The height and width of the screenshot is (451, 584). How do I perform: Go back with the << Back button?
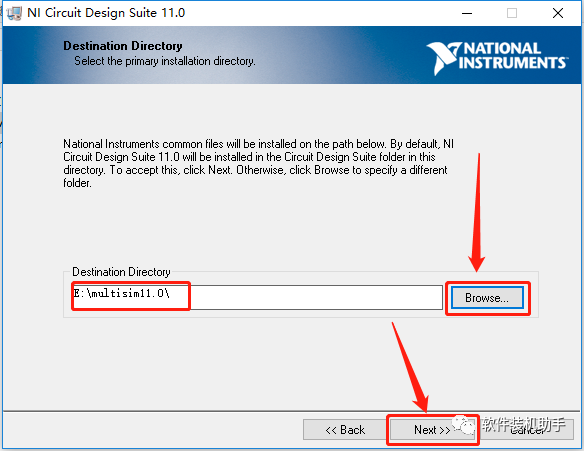tap(345, 430)
